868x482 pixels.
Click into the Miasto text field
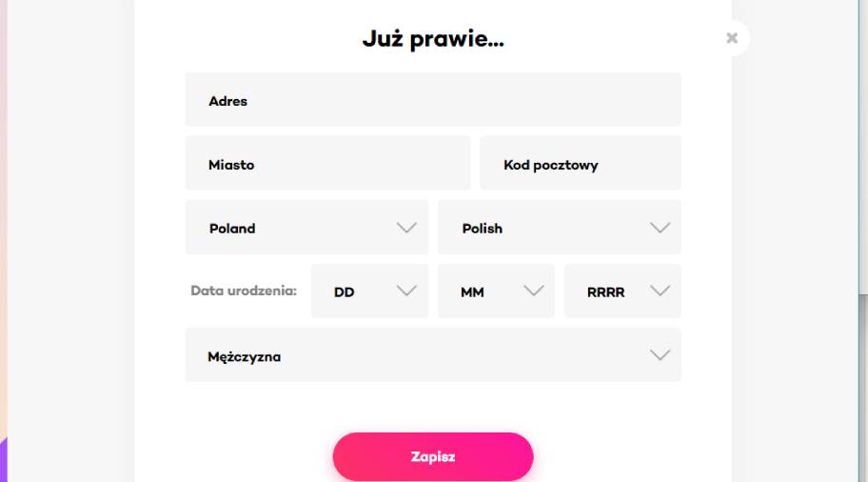[x=327, y=164]
